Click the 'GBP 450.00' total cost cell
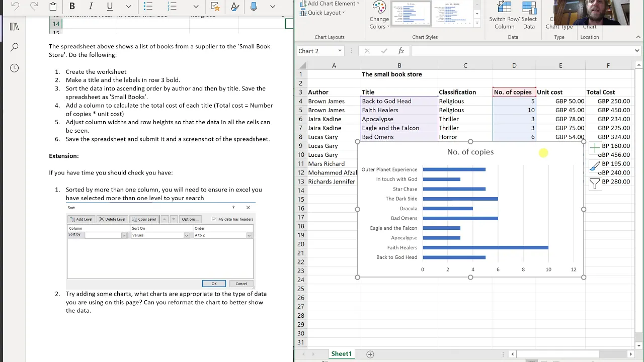Screen dimensions: 644x362 pyautogui.click(x=608, y=110)
